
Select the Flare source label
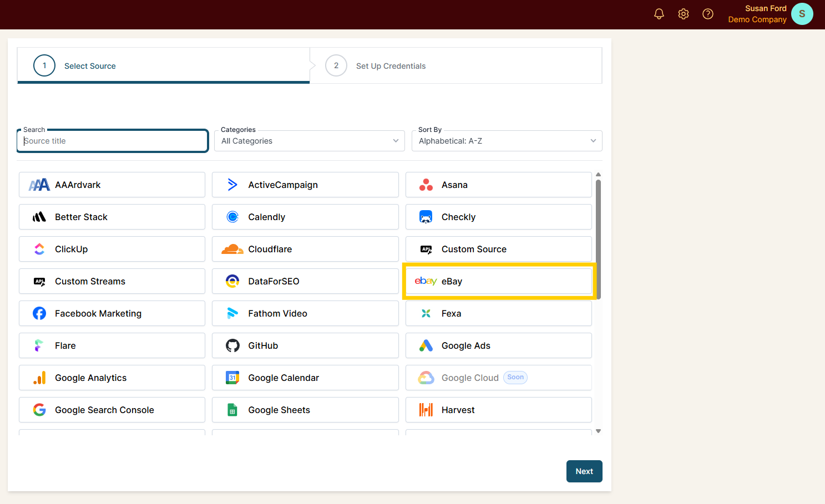pyautogui.click(x=65, y=345)
